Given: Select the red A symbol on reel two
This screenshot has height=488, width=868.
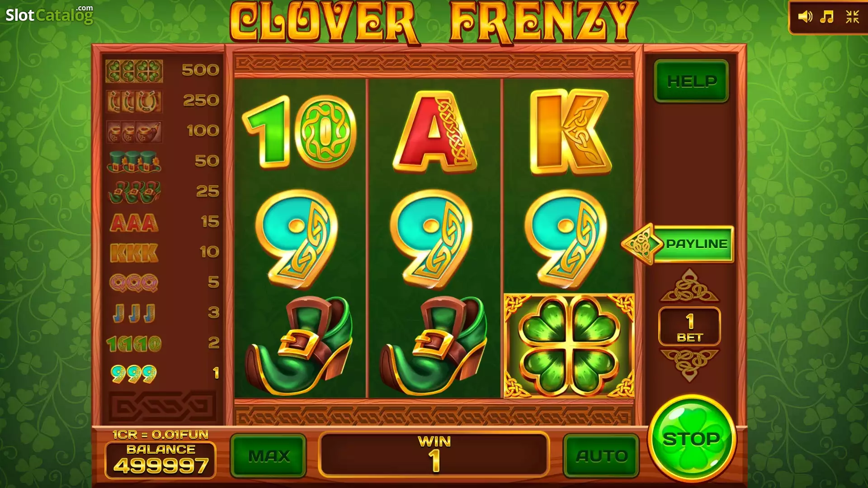Looking at the screenshot, I should point(434,132).
